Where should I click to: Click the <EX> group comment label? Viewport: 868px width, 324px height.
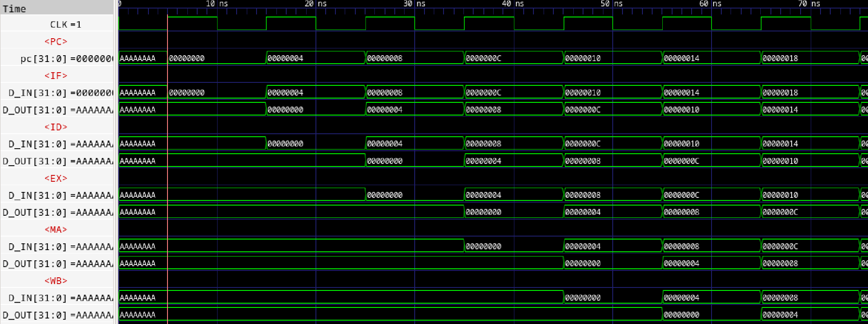coord(56,178)
